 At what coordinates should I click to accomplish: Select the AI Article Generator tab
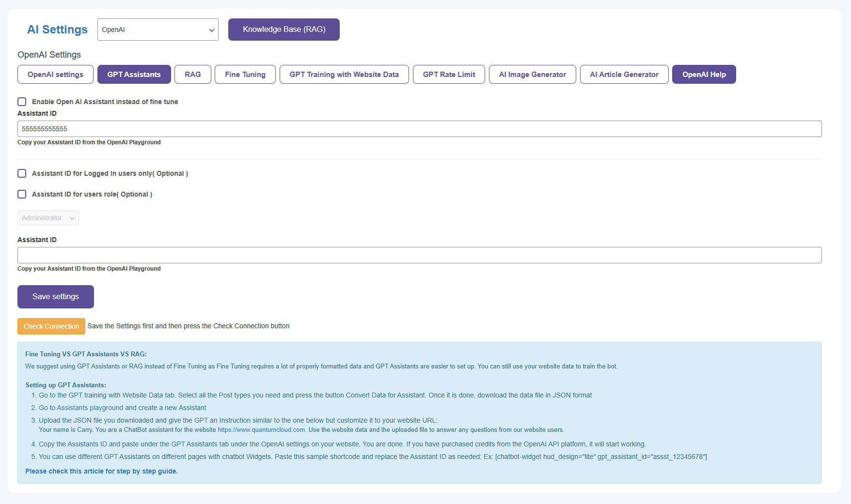(624, 75)
